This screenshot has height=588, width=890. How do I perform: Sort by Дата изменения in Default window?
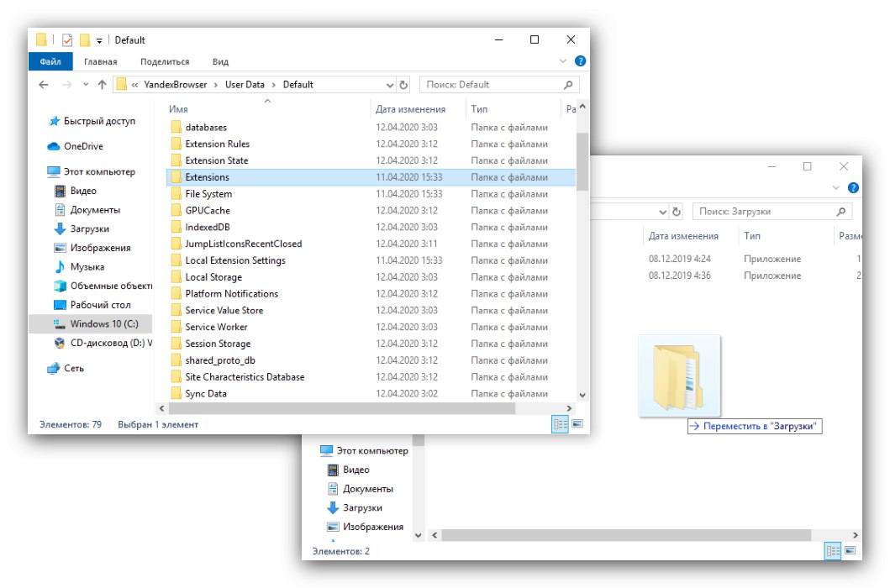tap(410, 109)
